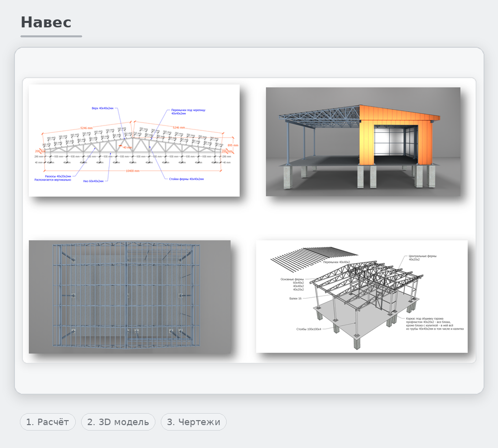This screenshot has height=448, width=498.
Task: Click the '1. Расчёт' tag button
Action: pyautogui.click(x=48, y=422)
